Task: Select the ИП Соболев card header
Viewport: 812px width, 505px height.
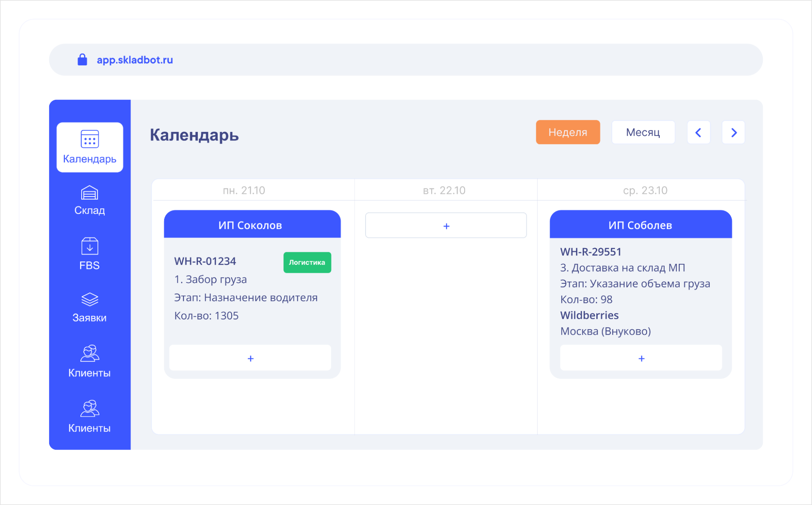Action: 640,225
